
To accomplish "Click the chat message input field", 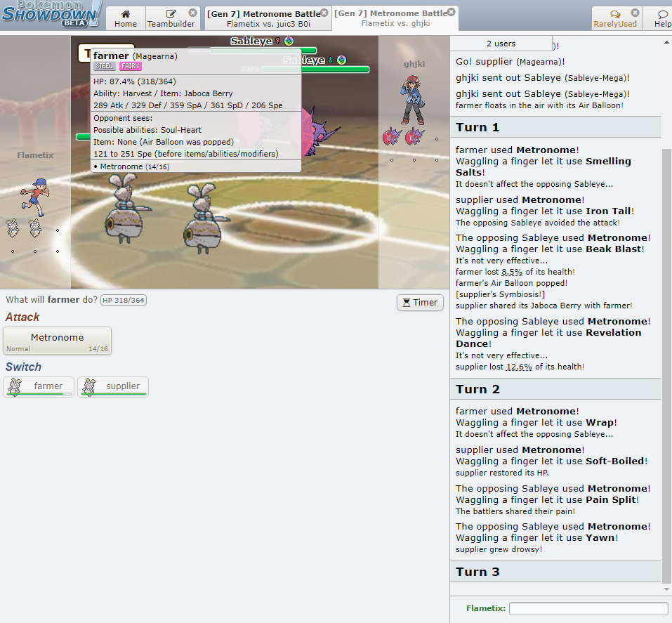I will click(x=588, y=608).
